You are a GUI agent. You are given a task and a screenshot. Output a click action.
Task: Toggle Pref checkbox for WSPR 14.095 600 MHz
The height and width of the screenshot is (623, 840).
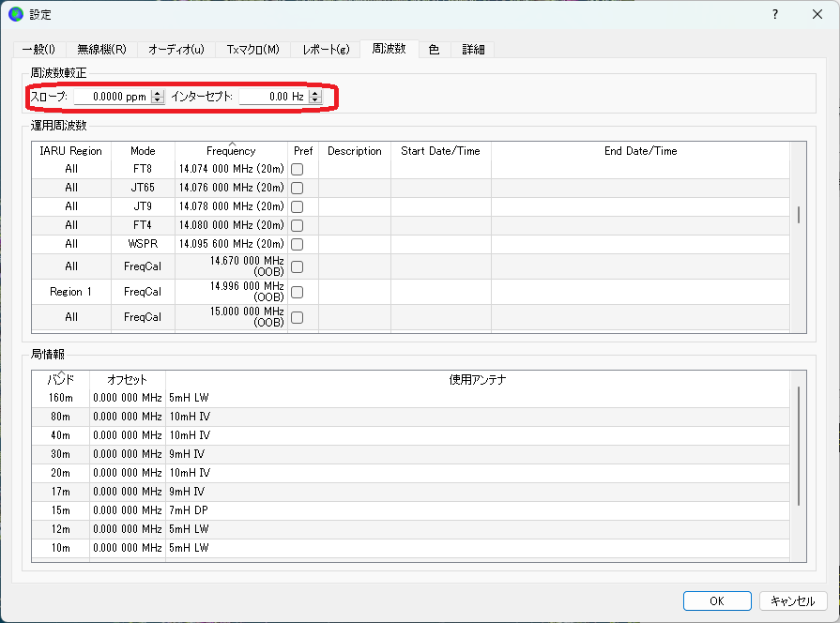(297, 244)
